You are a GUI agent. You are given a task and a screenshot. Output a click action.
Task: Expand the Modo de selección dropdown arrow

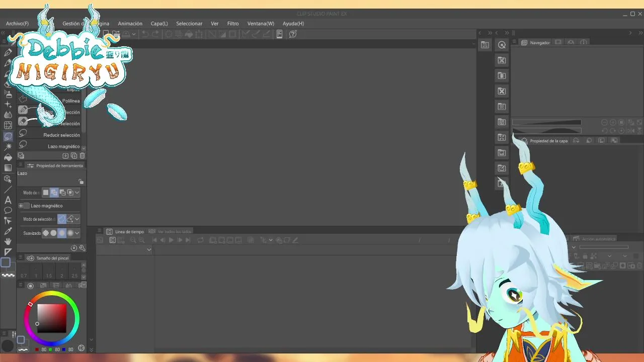click(x=77, y=219)
